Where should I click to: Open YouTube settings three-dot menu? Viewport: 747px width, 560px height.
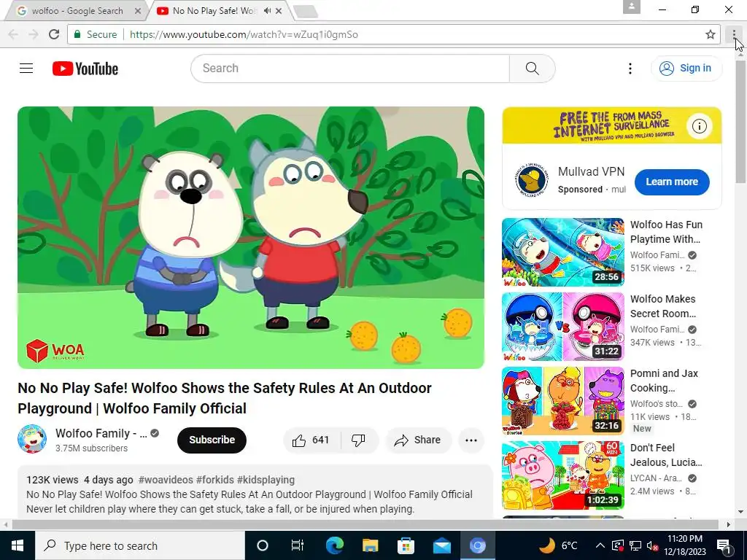630,69
